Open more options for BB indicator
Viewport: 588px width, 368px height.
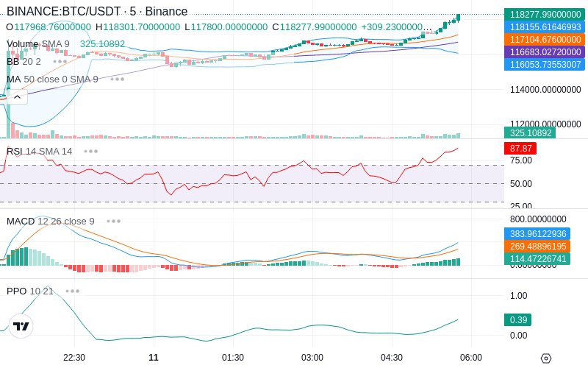[60, 62]
